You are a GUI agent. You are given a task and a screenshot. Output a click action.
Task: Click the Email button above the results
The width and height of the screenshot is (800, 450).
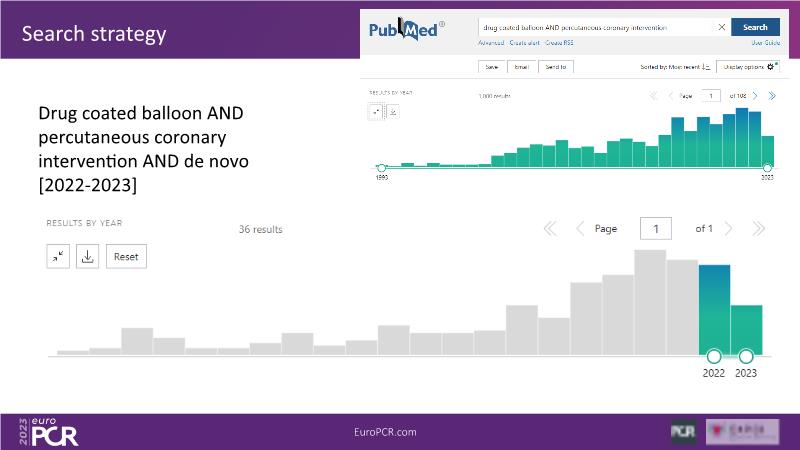click(522, 67)
